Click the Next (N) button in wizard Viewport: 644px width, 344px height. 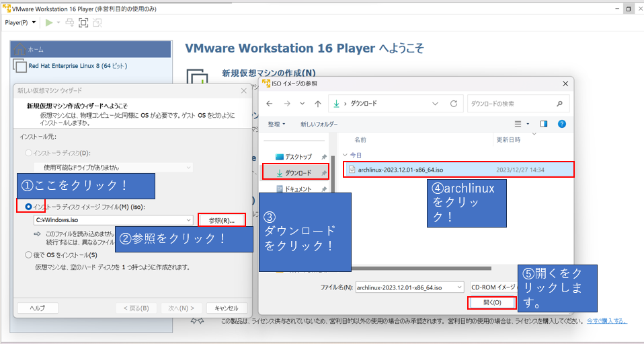pos(181,308)
